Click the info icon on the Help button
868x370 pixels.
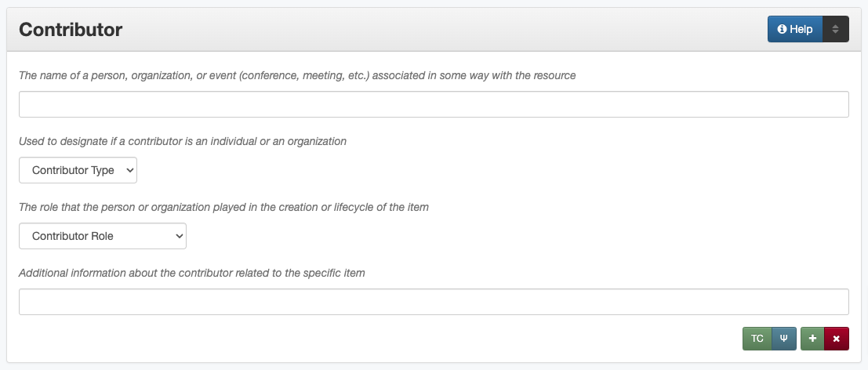point(782,29)
